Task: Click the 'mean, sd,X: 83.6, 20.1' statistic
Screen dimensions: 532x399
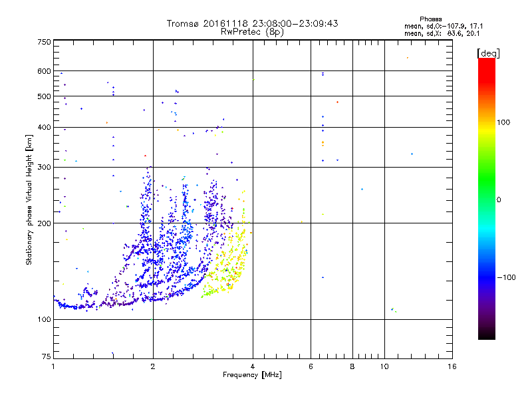Action: pos(442,33)
